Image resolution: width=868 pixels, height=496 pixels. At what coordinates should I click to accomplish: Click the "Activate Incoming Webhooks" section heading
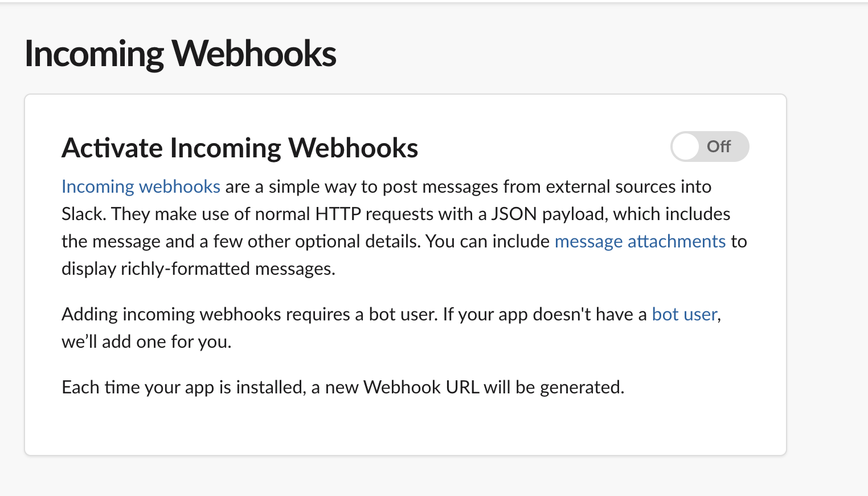coord(240,148)
